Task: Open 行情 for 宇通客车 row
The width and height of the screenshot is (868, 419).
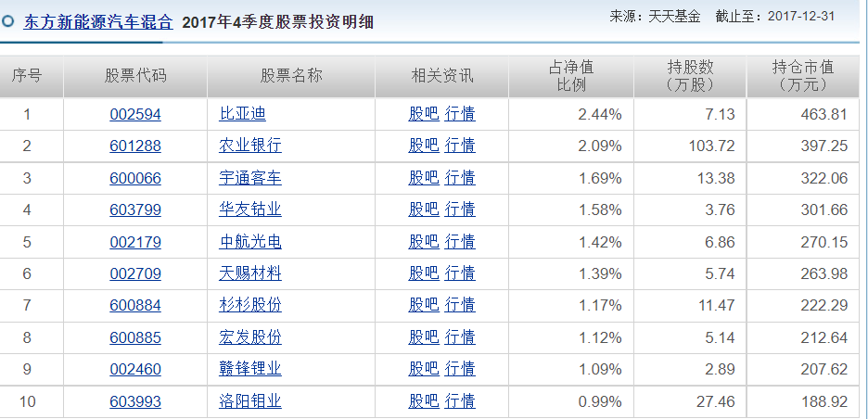Action: [460, 178]
